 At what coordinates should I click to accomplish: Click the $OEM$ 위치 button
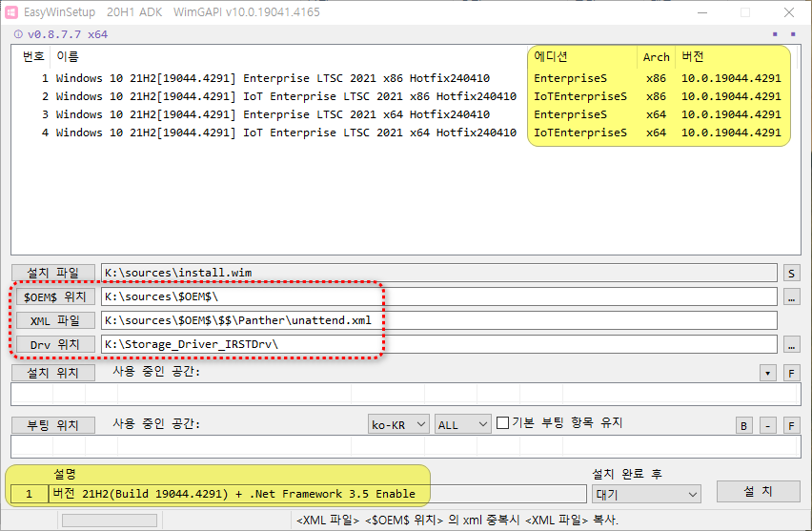(55, 296)
